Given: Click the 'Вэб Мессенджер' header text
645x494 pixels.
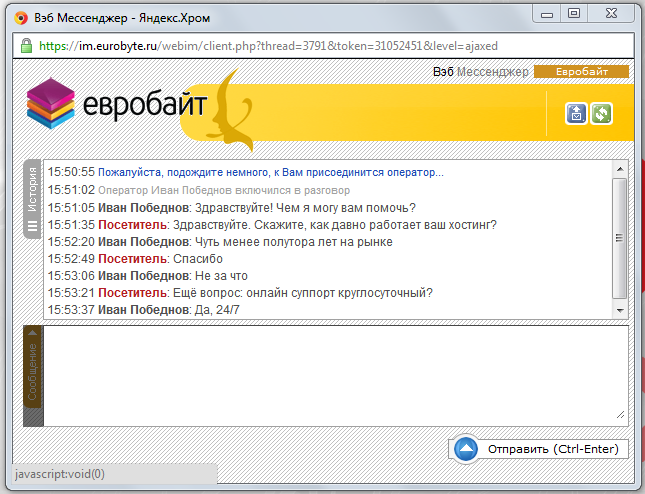Looking at the screenshot, I should pyautogui.click(x=480, y=72).
